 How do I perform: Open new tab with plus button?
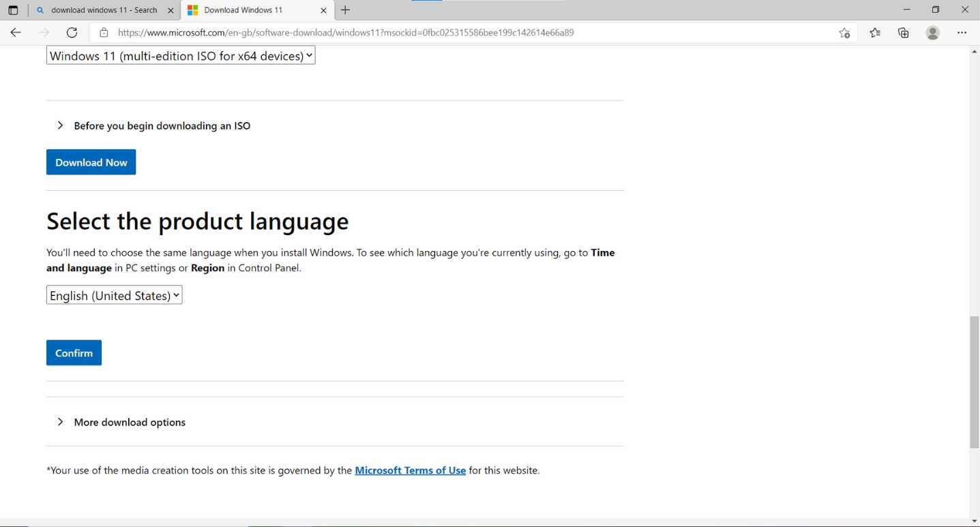pyautogui.click(x=345, y=10)
